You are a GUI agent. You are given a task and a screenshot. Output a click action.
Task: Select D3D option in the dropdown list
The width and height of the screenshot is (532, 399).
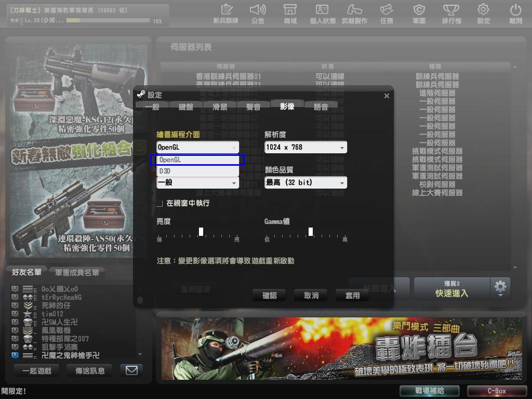[198, 171]
